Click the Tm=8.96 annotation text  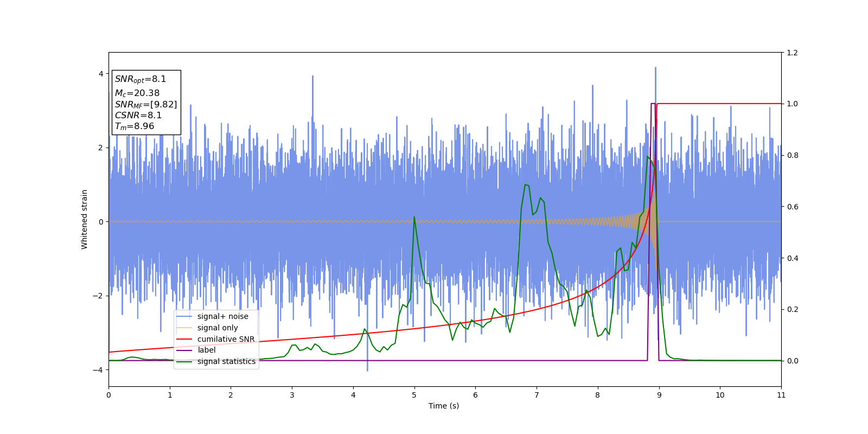[135, 126]
